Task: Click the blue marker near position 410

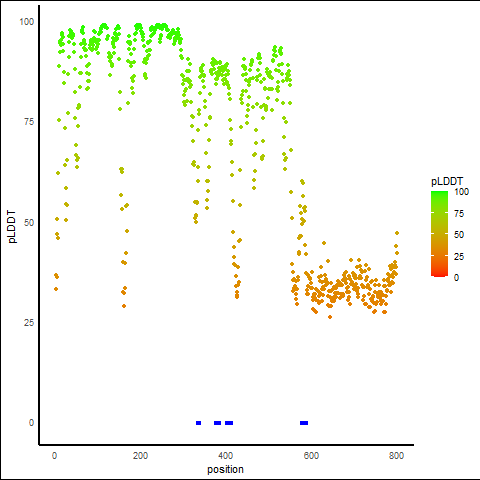Action: click(229, 423)
